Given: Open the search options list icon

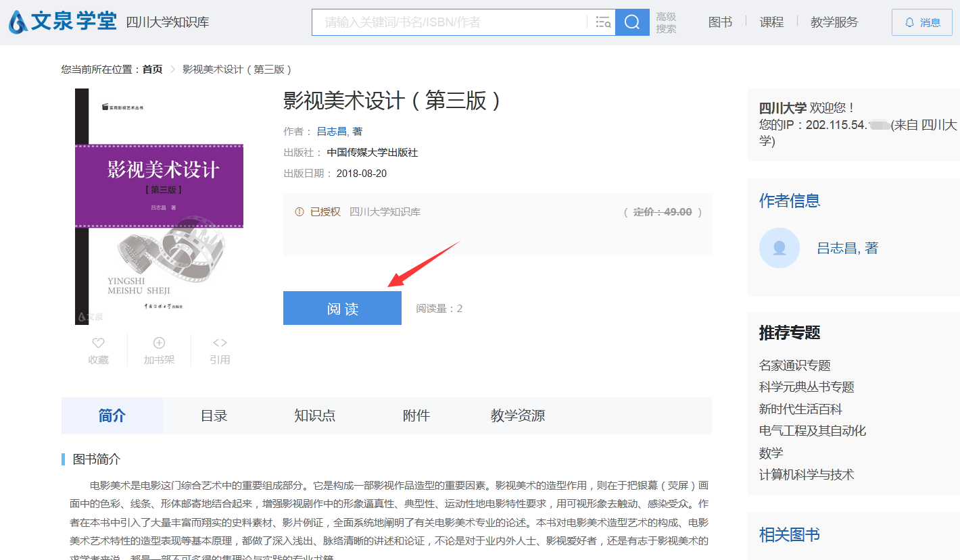Looking at the screenshot, I should pyautogui.click(x=603, y=22).
